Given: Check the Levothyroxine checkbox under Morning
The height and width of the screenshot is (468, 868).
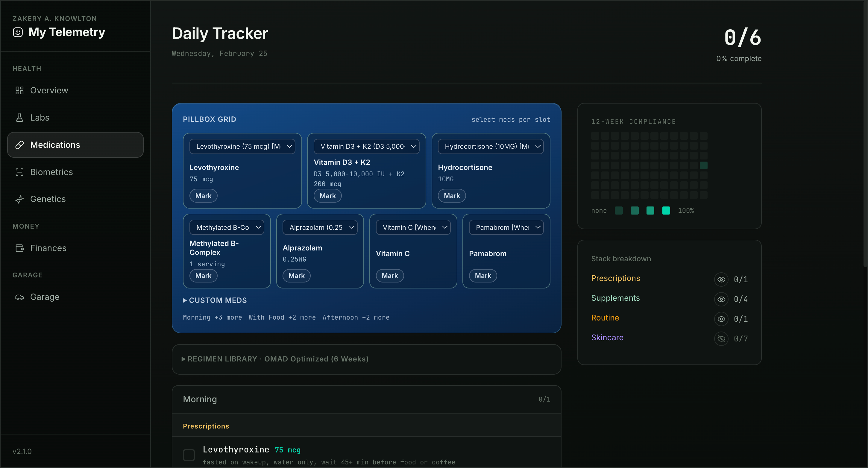Looking at the screenshot, I should click(189, 455).
